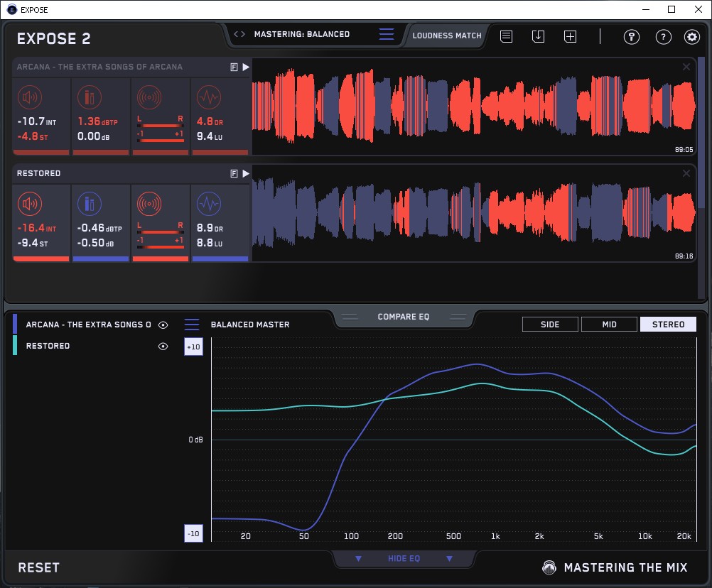This screenshot has width=712, height=588.
Task: Remove the Restored track with its X
Action: pos(686,173)
